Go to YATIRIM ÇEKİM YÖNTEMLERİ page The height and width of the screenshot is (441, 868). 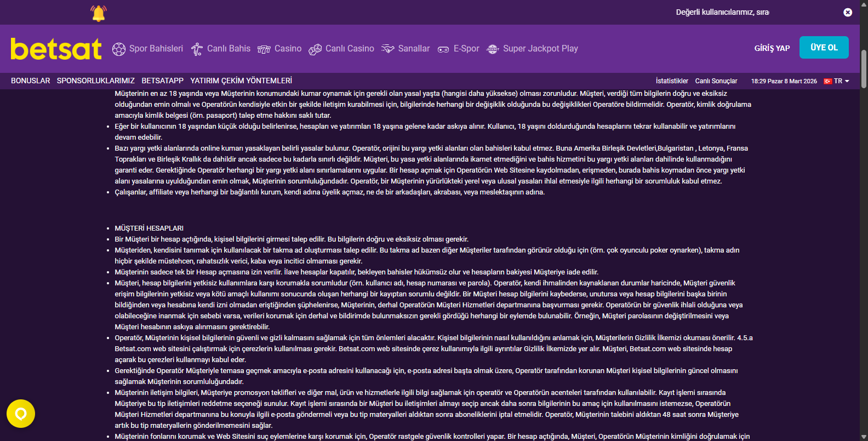pyautogui.click(x=241, y=81)
